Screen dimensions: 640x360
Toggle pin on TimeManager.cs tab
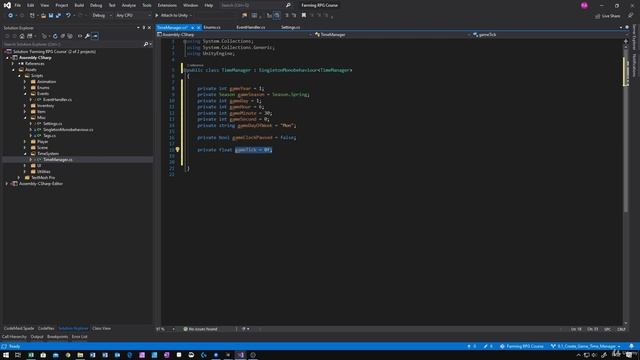tap(192, 27)
